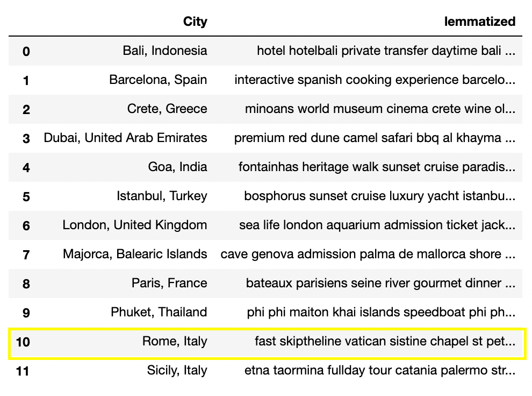Click the Majorca, Balearic Islands cell
This screenshot has width=532, height=396.
(134, 254)
